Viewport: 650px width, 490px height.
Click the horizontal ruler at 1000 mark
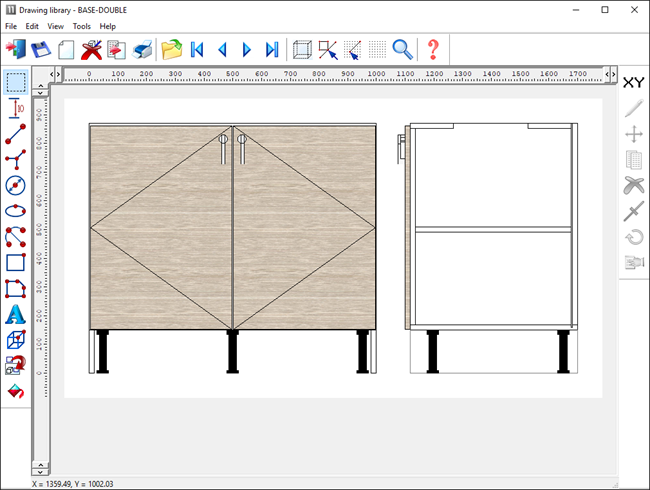click(377, 74)
